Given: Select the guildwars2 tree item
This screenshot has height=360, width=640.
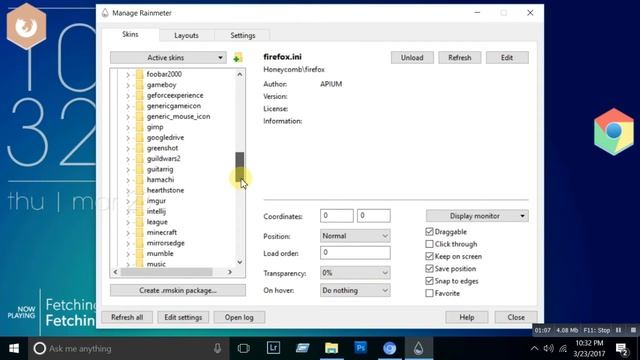Looking at the screenshot, I should [x=163, y=158].
